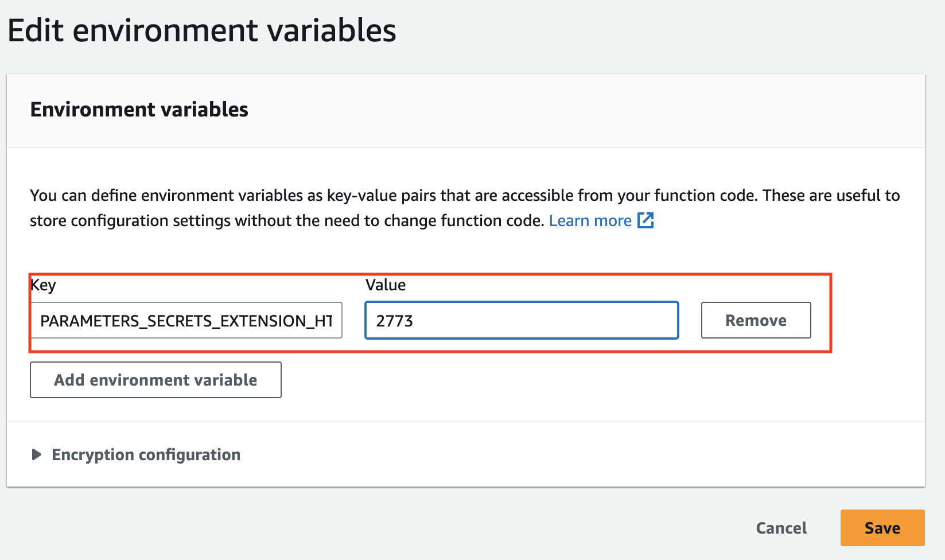Click the Save button
The image size is (945, 560).
coord(882,528)
